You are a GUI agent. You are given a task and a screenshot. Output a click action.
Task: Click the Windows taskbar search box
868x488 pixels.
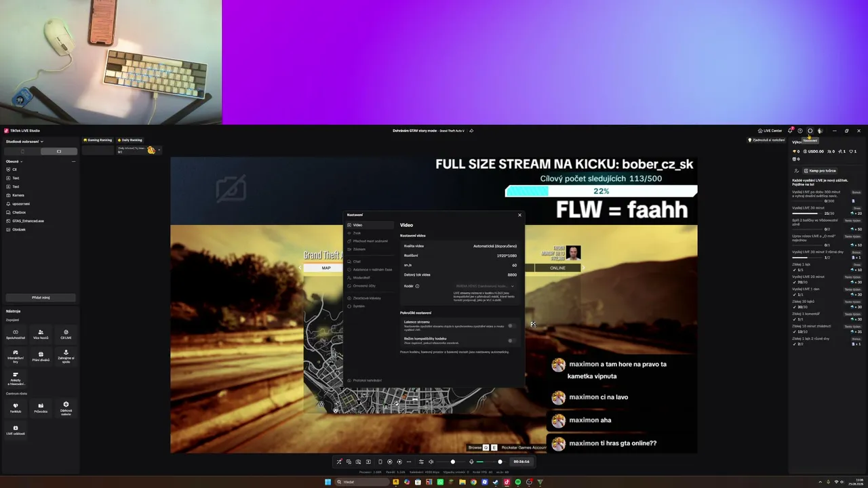click(x=363, y=482)
